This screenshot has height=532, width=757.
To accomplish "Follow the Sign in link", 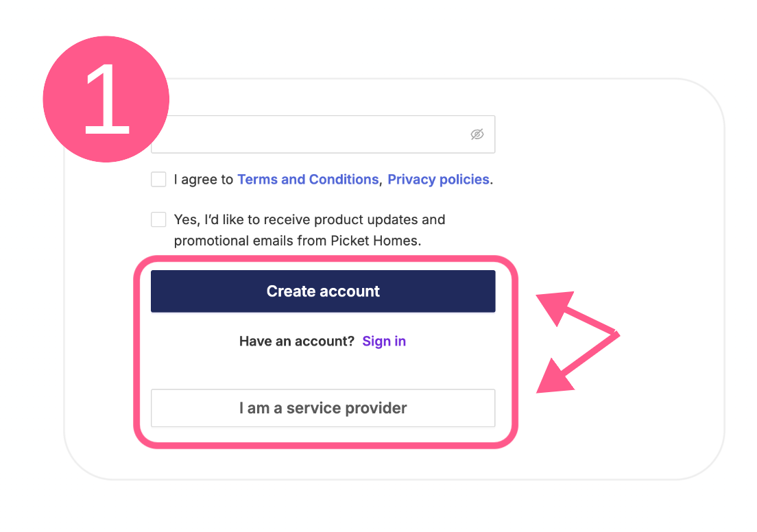I will pos(384,341).
